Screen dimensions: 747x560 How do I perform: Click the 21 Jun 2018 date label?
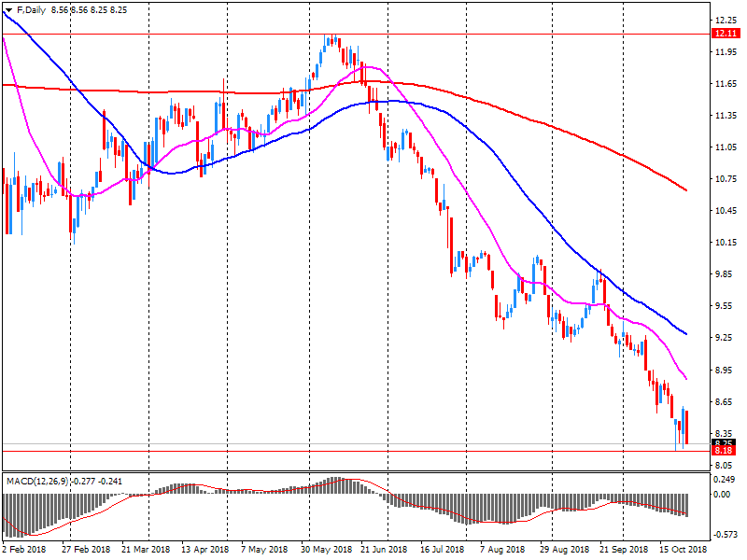pos(384,550)
